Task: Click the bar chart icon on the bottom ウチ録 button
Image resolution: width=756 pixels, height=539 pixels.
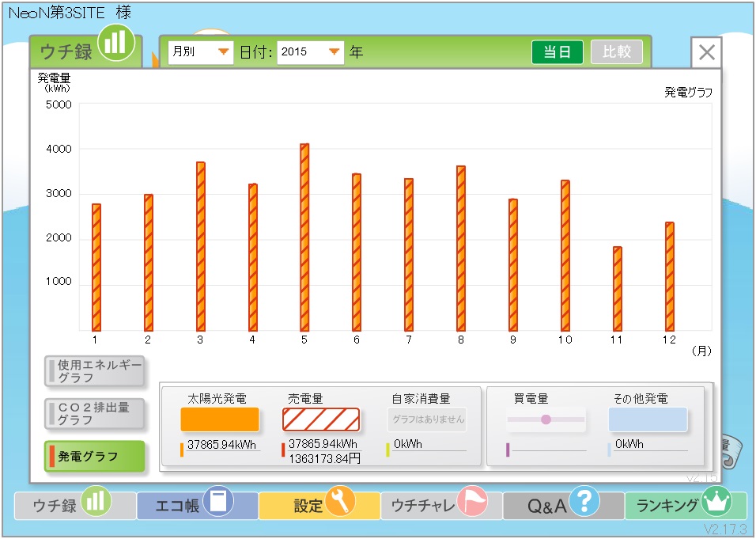Action: [x=96, y=501]
